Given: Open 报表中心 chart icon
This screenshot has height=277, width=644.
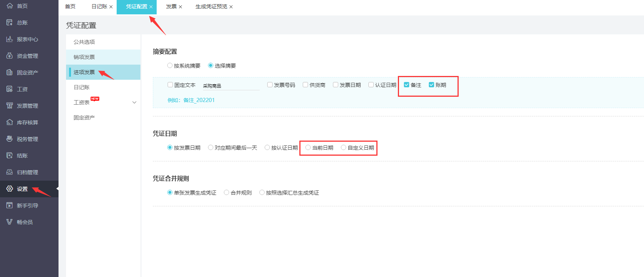Looking at the screenshot, I should 9,39.
